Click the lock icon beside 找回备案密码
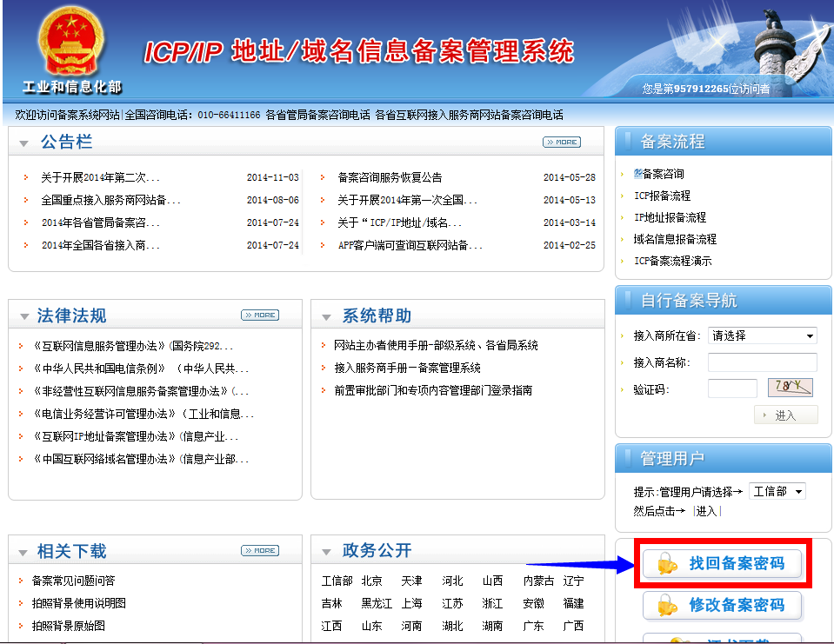Viewport: 834px width, 644px height. point(667,564)
